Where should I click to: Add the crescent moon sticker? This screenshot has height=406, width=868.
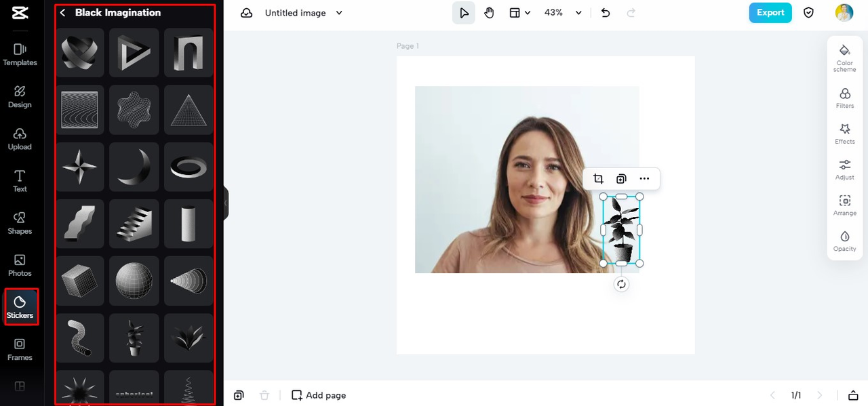(x=134, y=167)
